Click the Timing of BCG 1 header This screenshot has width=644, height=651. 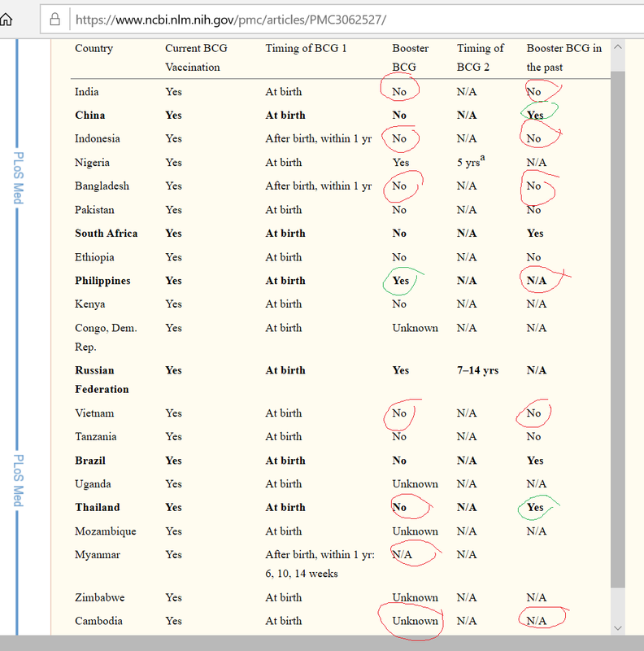[x=306, y=48]
